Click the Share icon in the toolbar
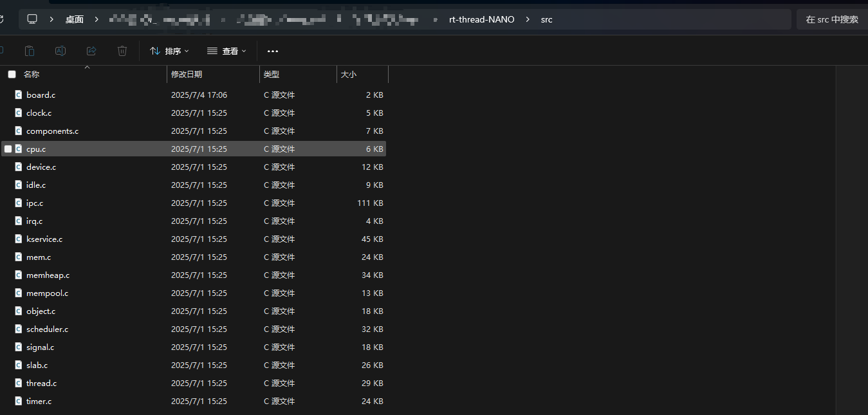Screen dimensions: 868x415 pos(91,51)
